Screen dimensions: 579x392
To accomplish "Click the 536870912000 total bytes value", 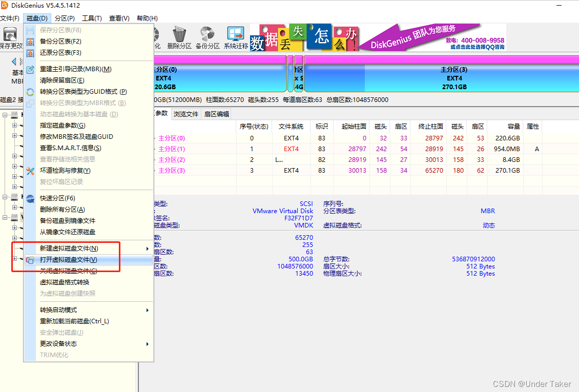I will [x=473, y=259].
